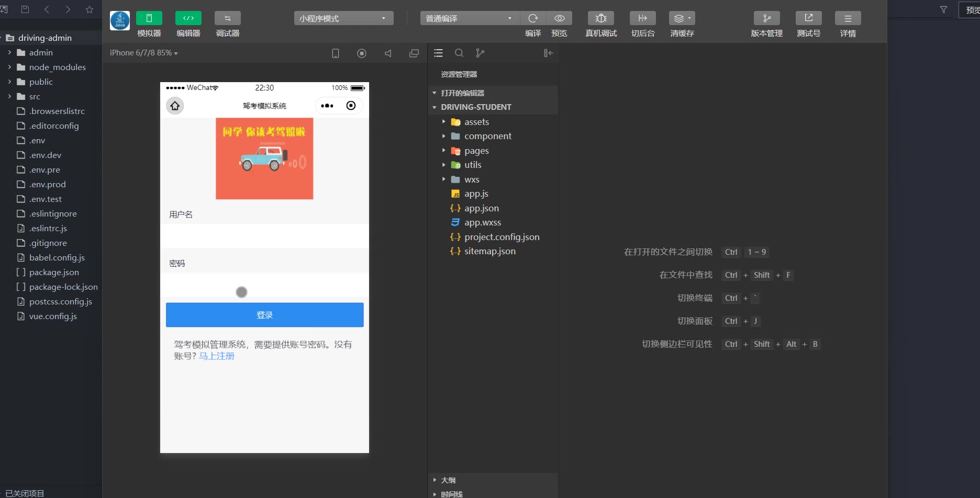Click the compile refresh icon
Image resolution: width=980 pixels, height=498 pixels.
coord(533,18)
